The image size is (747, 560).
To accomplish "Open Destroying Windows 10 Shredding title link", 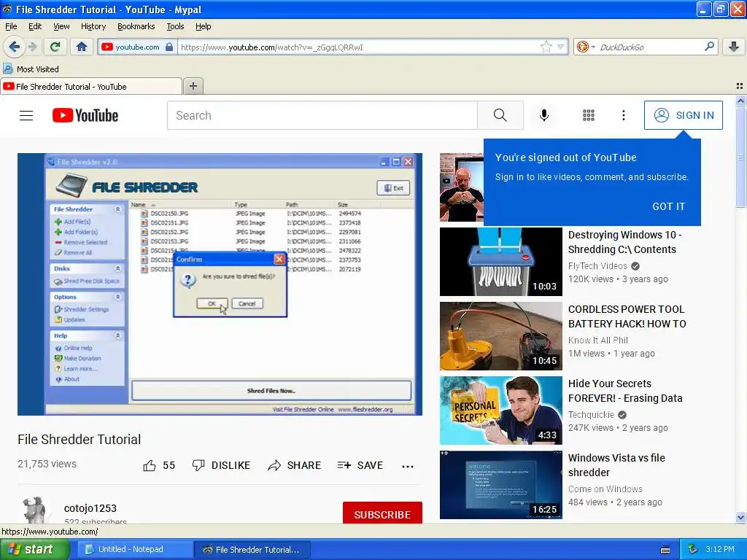I will click(624, 242).
